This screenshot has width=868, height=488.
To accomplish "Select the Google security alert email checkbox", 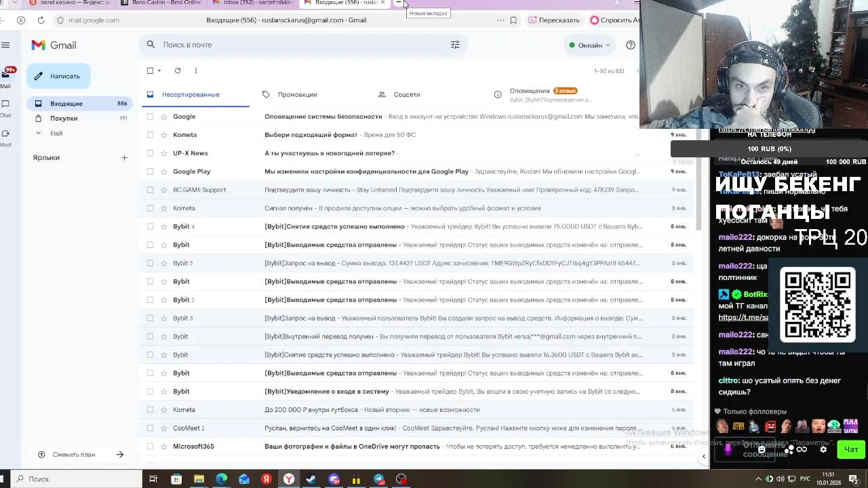I will coord(150,117).
